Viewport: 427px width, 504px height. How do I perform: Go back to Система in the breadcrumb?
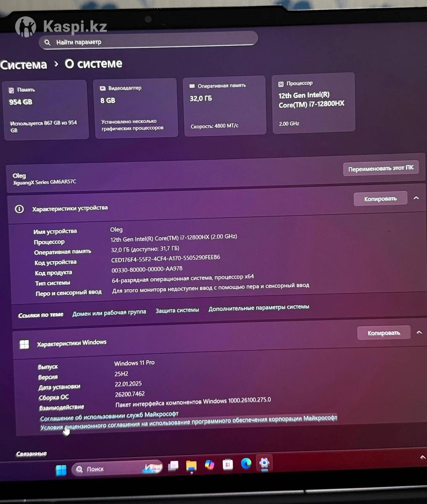pos(24,65)
